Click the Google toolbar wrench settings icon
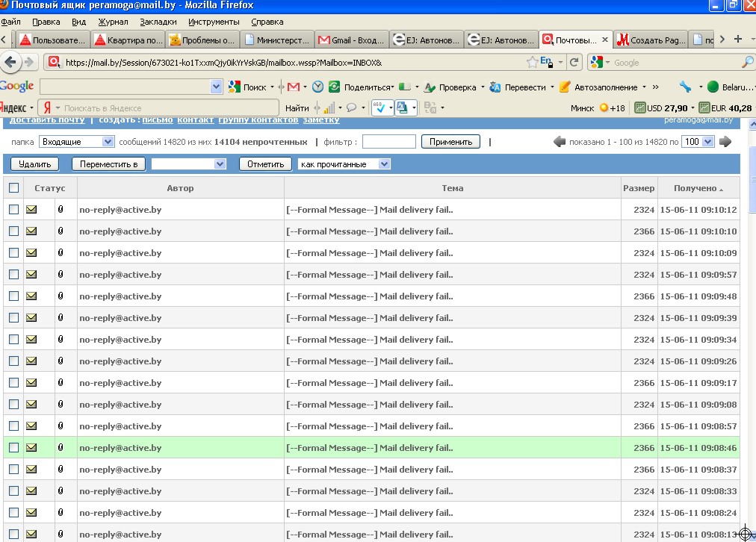Screen dimensions: 756x542 coord(685,87)
